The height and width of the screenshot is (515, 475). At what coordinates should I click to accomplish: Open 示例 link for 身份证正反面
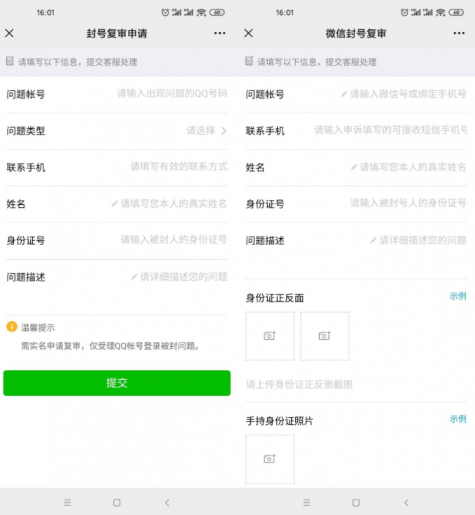tap(458, 296)
